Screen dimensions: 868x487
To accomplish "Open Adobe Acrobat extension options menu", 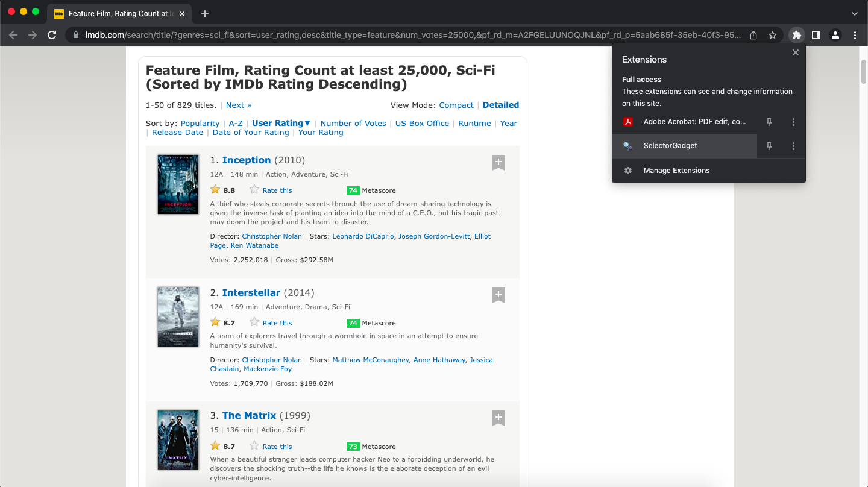I will coord(793,122).
